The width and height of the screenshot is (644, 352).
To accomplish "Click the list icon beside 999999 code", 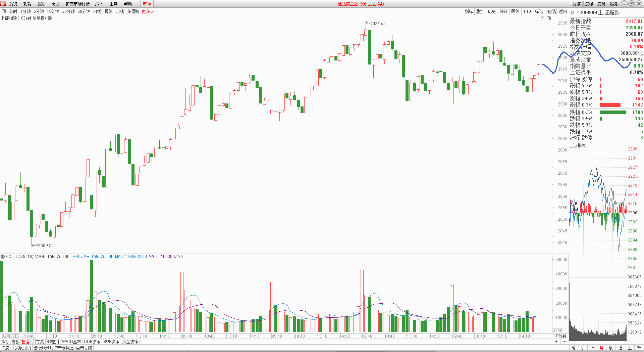I will tap(577, 13).
